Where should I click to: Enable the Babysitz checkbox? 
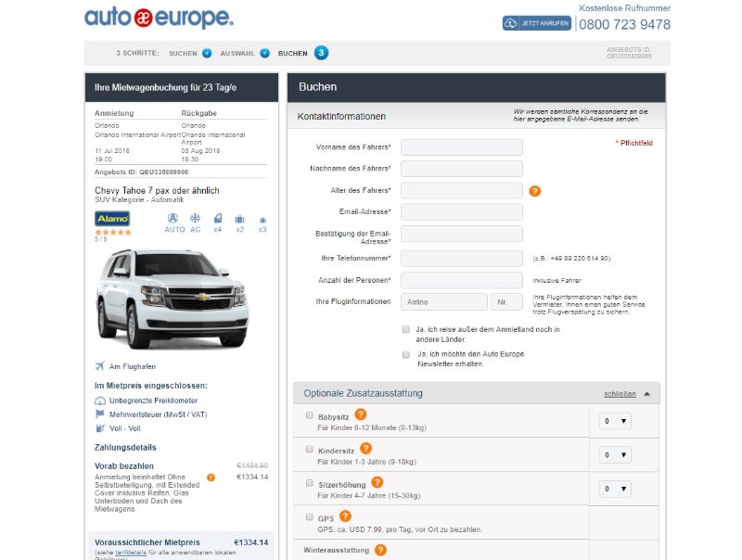(x=310, y=415)
